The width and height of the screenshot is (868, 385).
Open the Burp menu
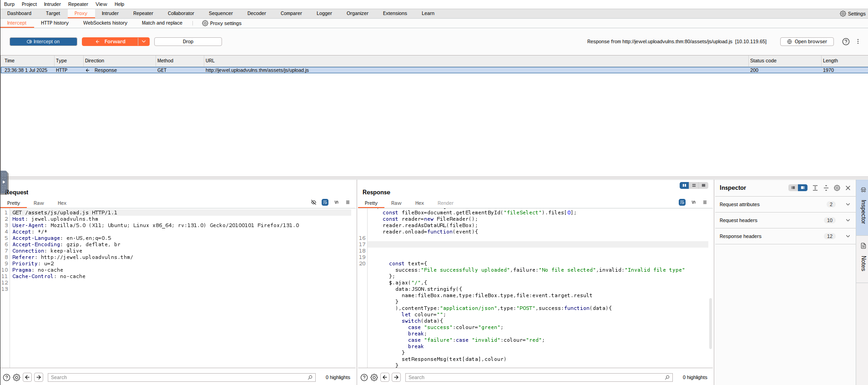click(x=9, y=4)
